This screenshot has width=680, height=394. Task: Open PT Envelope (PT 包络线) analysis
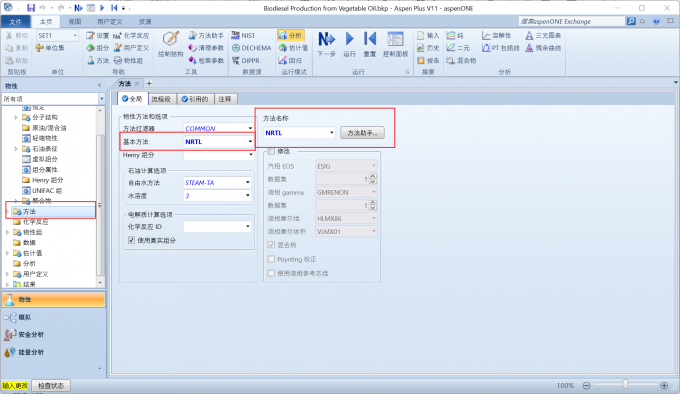pyautogui.click(x=500, y=48)
